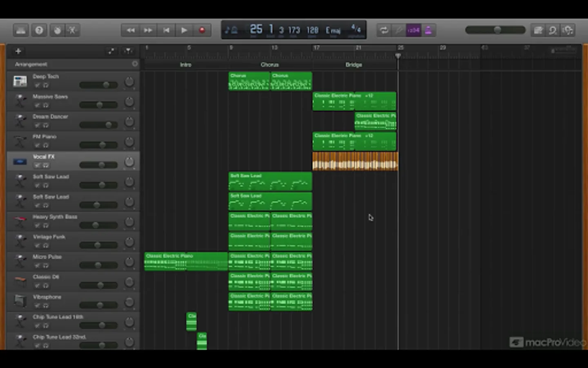Solo the Massive Saws track
The height and width of the screenshot is (368, 588).
[x=46, y=105]
